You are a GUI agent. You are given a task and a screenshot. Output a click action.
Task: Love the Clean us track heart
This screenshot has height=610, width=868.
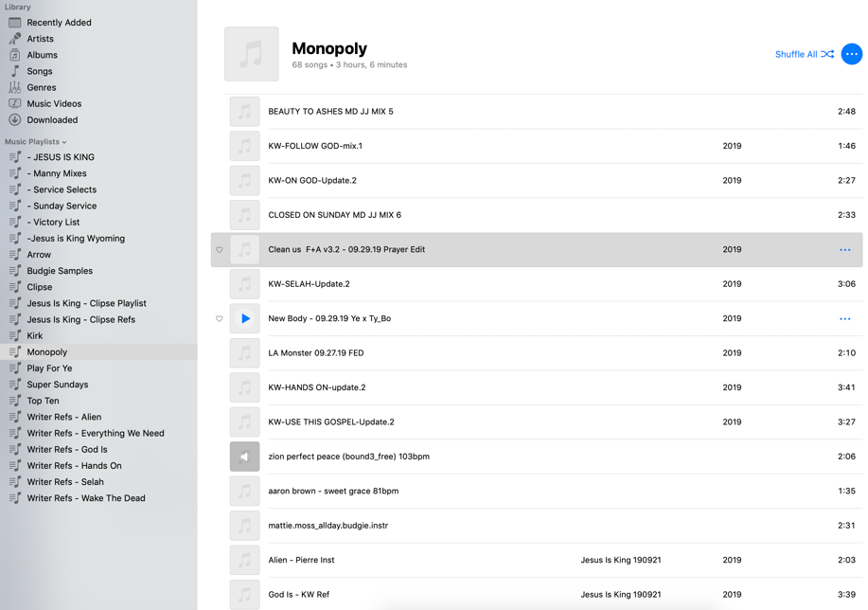pyautogui.click(x=220, y=250)
